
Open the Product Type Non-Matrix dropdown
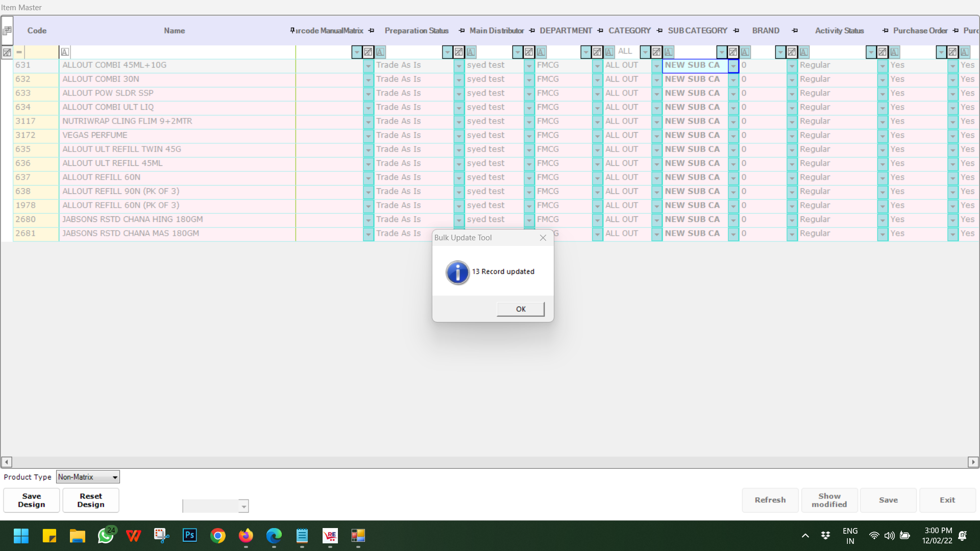click(115, 478)
